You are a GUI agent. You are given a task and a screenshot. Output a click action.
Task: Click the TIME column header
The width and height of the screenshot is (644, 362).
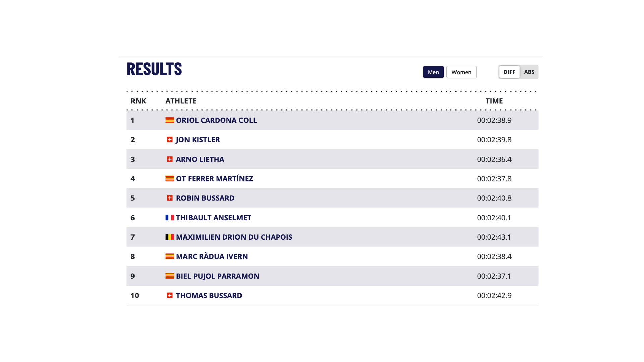tap(494, 101)
